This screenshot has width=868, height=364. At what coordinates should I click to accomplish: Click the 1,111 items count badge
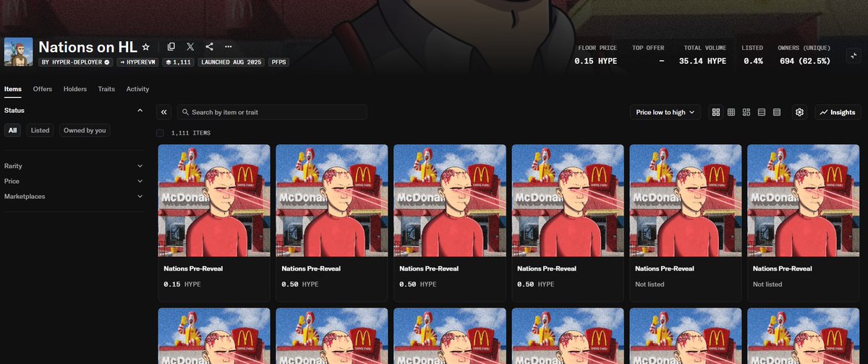click(179, 62)
